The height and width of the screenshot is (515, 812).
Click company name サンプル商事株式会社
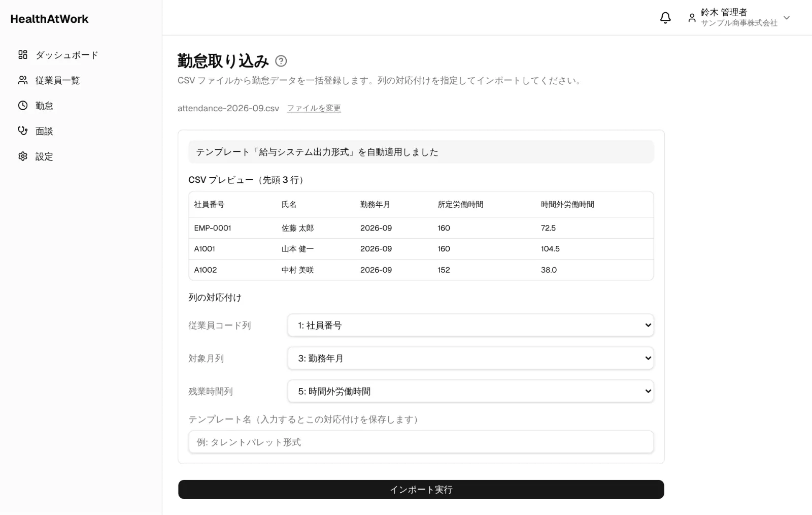(x=739, y=23)
